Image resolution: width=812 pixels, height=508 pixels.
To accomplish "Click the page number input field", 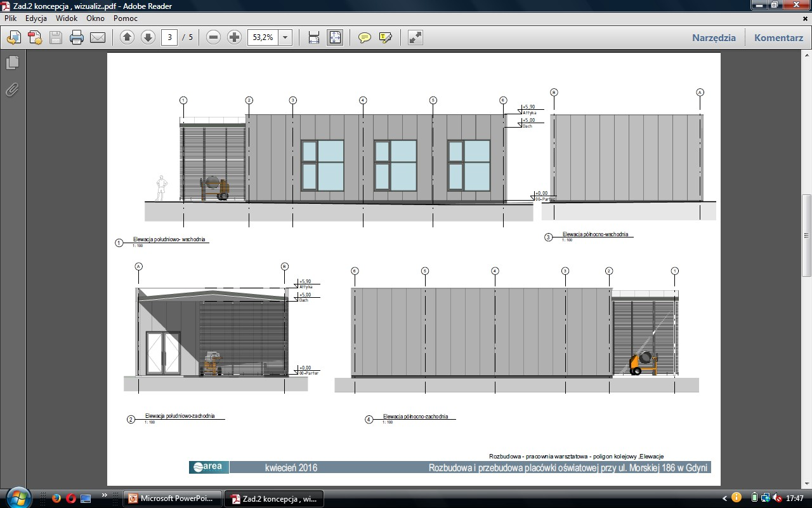I will pyautogui.click(x=169, y=37).
